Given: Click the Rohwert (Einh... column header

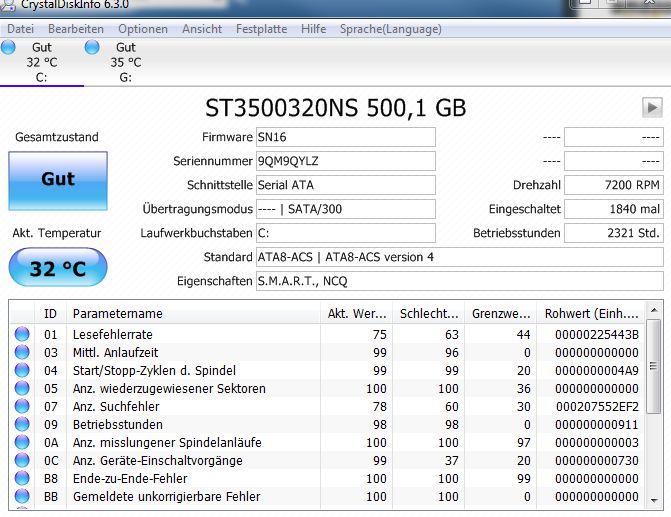Looking at the screenshot, I should point(591,314).
